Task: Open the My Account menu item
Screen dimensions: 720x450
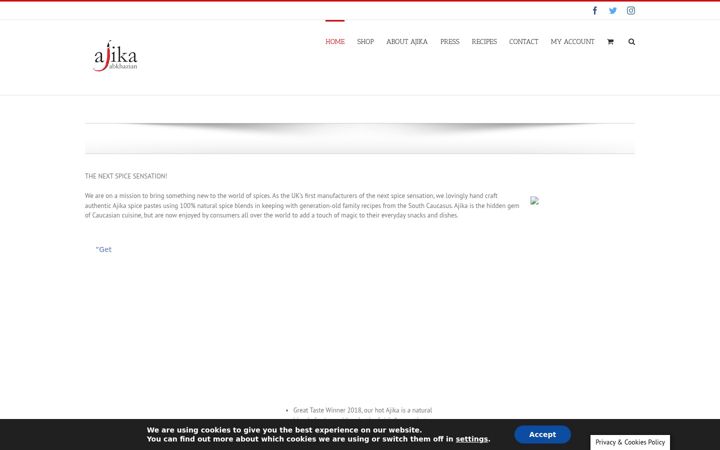Action: (572, 42)
